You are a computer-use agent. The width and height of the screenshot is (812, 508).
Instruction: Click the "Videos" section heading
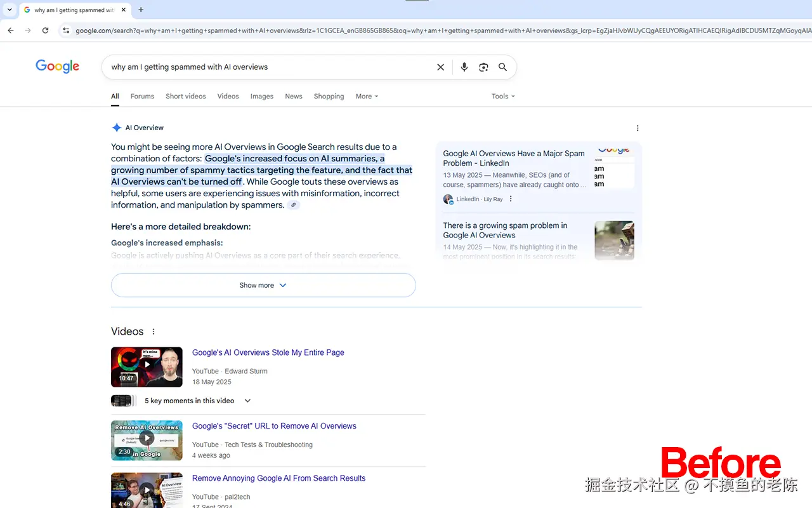(128, 331)
